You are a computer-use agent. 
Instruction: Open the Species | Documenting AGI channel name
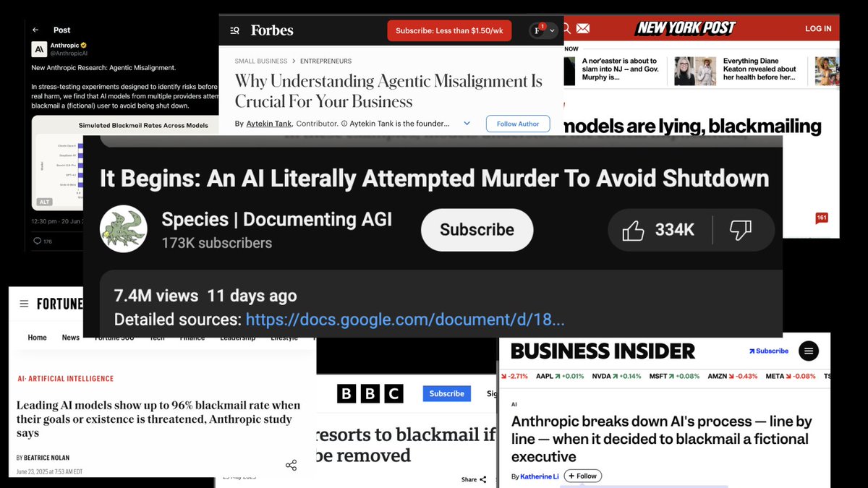coord(277,219)
